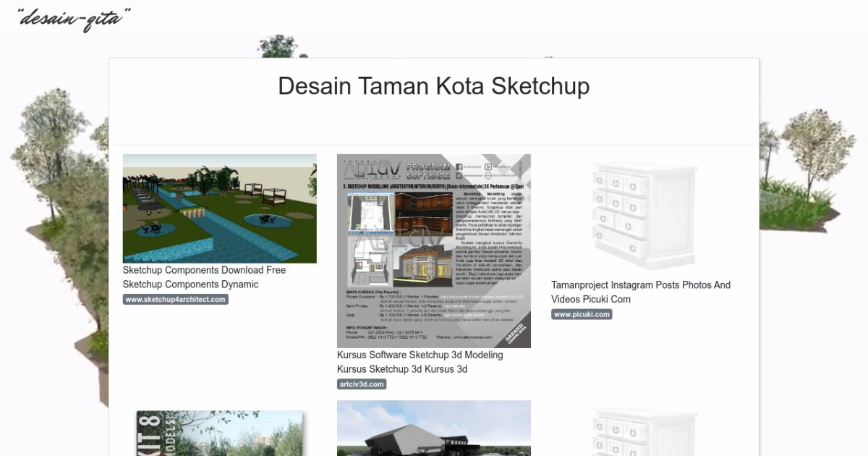Open the dark-roofed building render thumbnail

pos(433,428)
